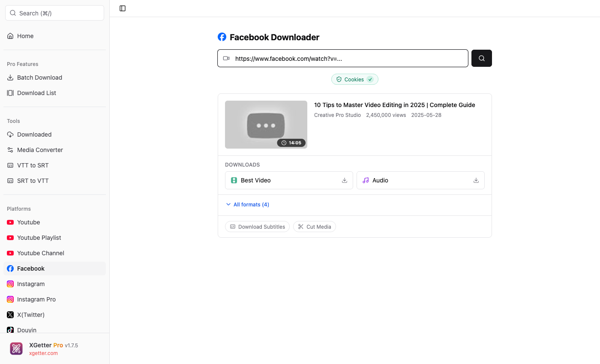Open the xgetter.com link

coord(43,353)
